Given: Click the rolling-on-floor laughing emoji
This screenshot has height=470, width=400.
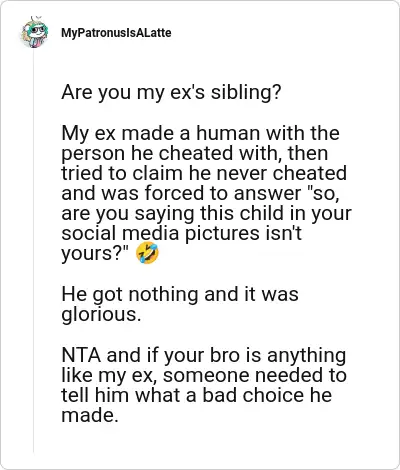Looking at the screenshot, I should [147, 253].
